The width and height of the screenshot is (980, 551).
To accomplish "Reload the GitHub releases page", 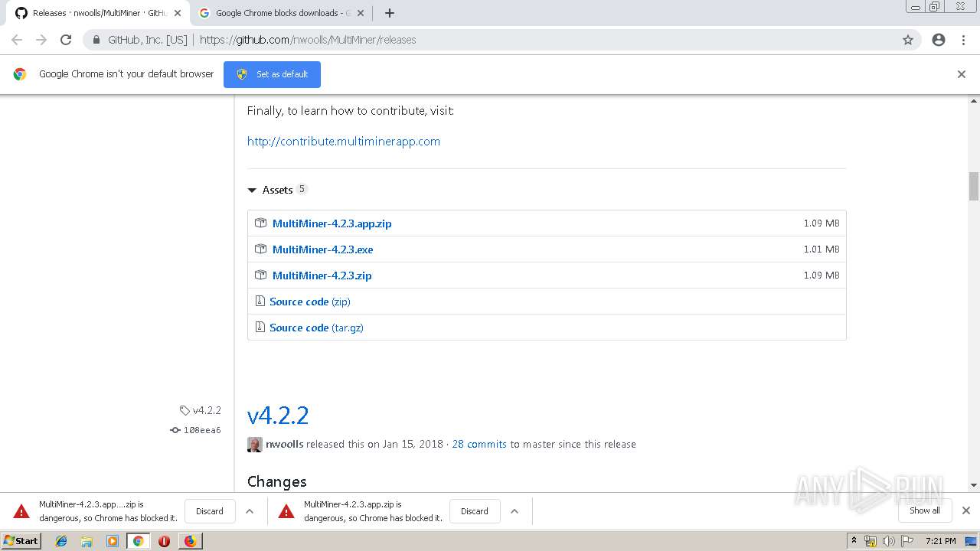I will [66, 40].
